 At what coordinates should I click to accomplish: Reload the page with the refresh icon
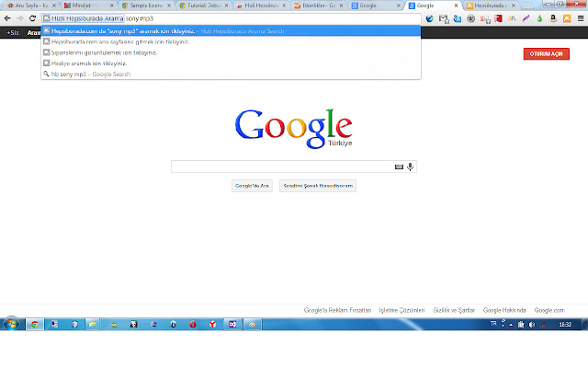tap(33, 18)
